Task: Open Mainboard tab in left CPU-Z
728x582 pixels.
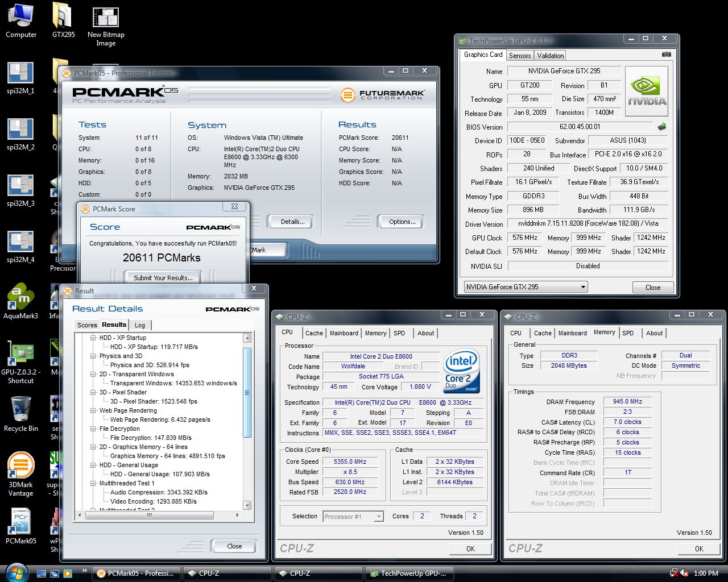Action: click(344, 333)
